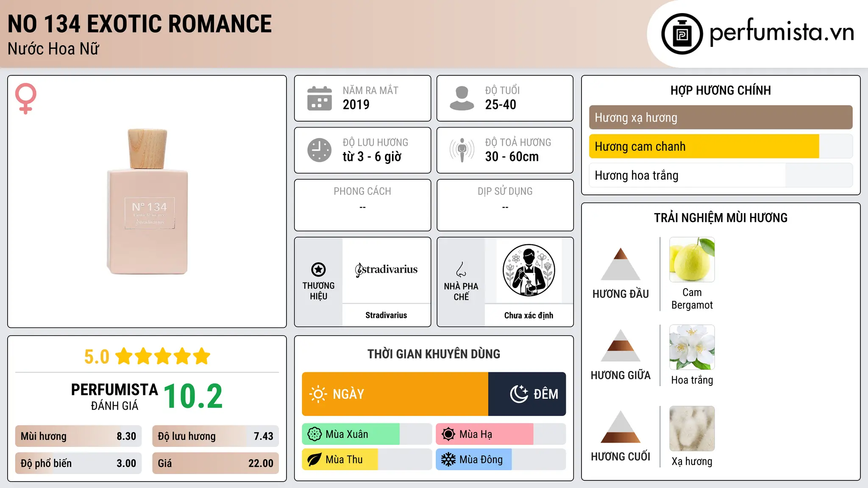The width and height of the screenshot is (868, 488).
Task: Click the THỜI GIAN KHUYÊN DÙNG heading
Action: click(x=434, y=354)
